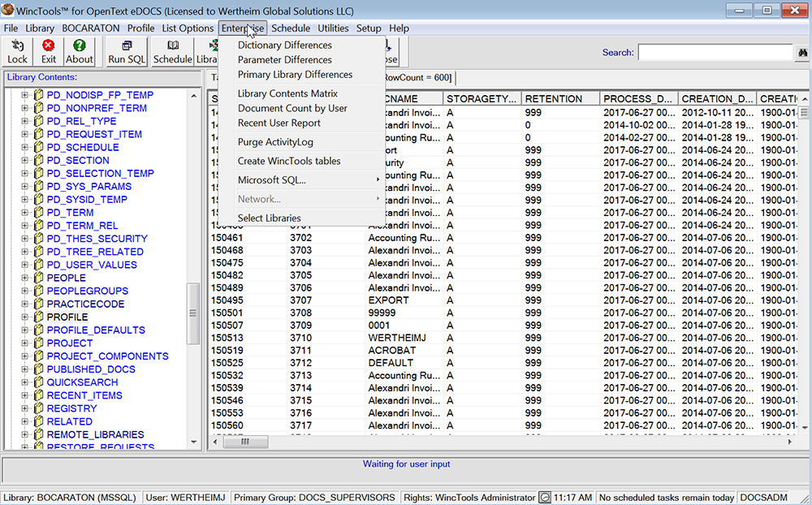
Task: Select the PD_SELECTION_TEMP tree item
Action: point(101,174)
